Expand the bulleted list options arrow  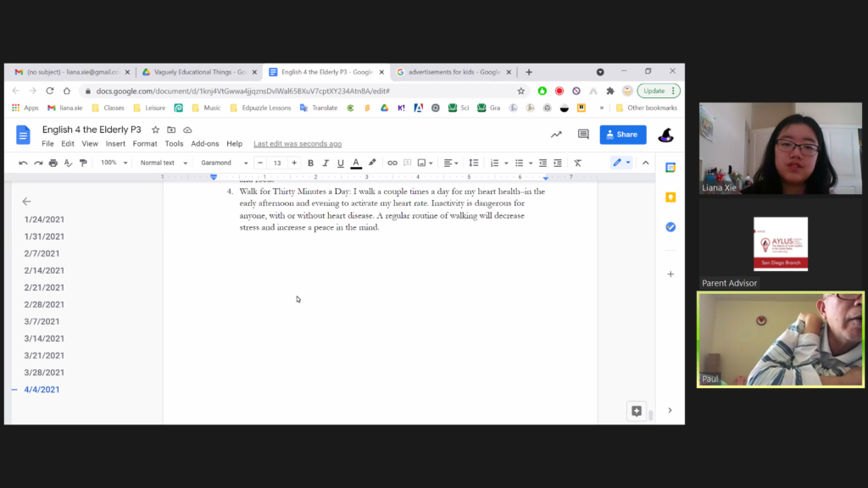tap(531, 164)
